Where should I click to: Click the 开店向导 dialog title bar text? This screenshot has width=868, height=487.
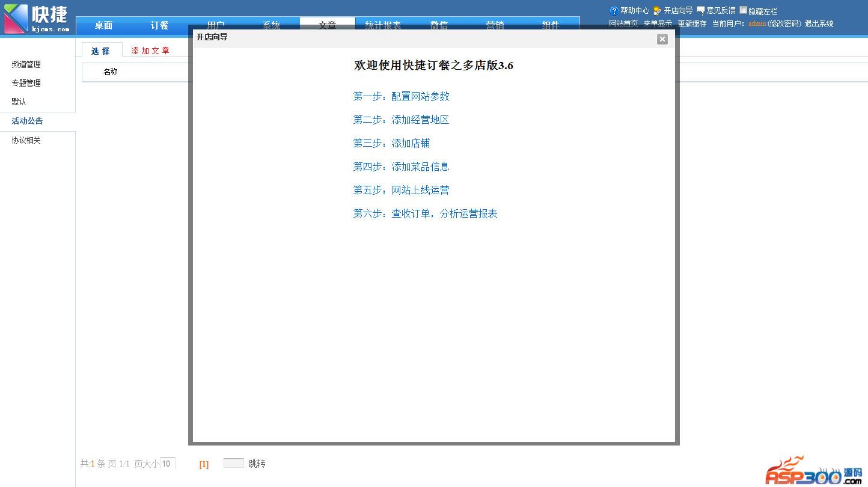coord(212,37)
